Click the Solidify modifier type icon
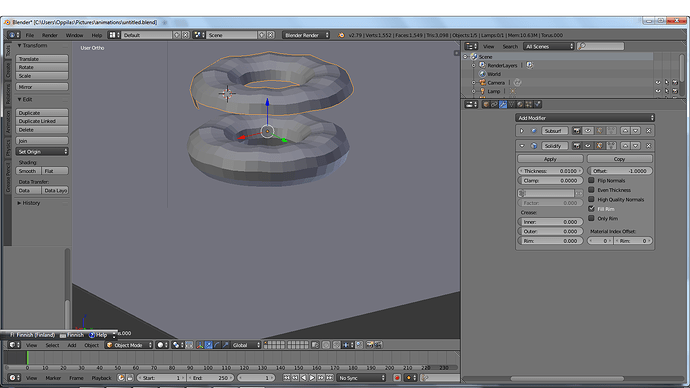The height and width of the screenshot is (388, 690). (x=534, y=146)
